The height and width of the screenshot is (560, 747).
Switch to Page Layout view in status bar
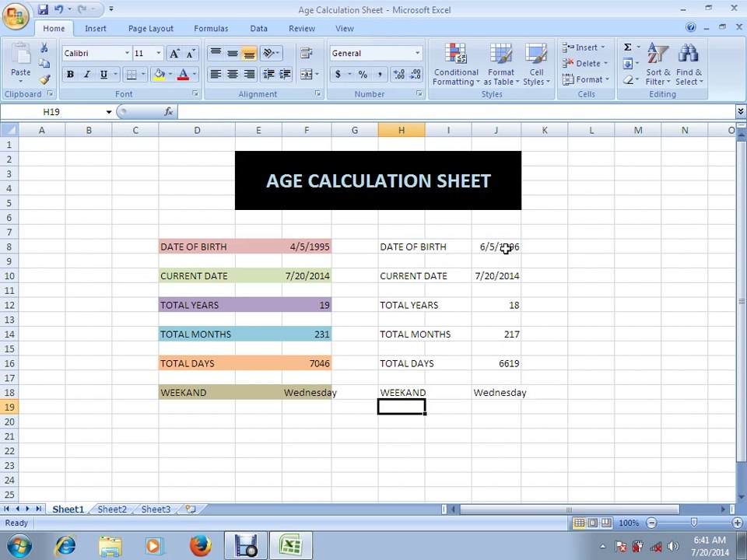[x=592, y=523]
